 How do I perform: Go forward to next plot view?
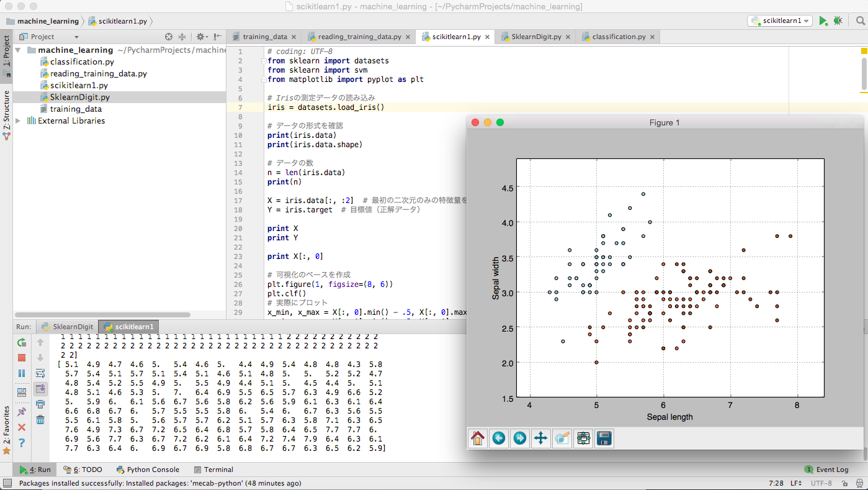[520, 438]
